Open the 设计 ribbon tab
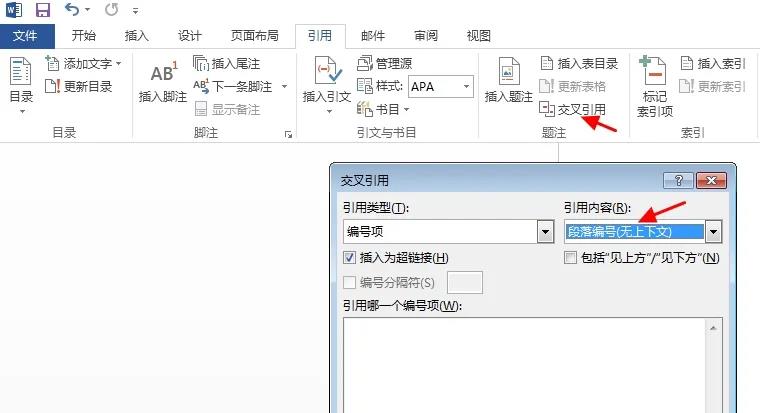This screenshot has height=413, width=760. (x=189, y=35)
